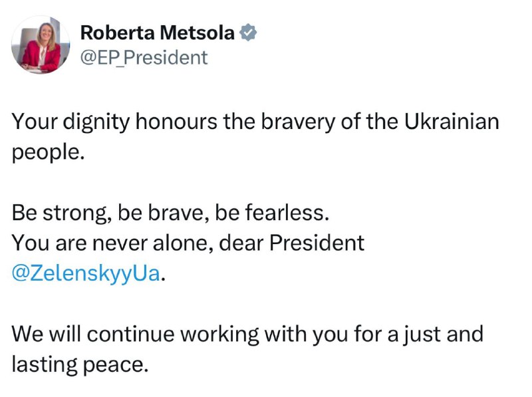Click the word 'honours' in the first sentence

click(x=176, y=122)
